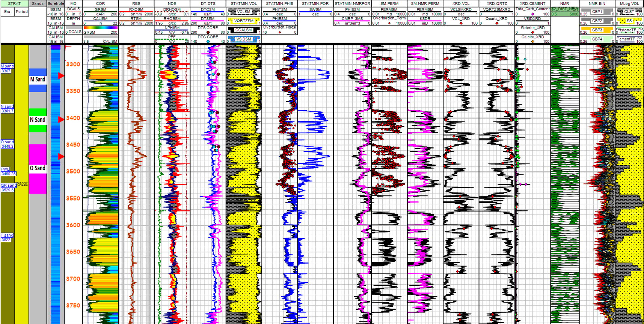
Task: Click the blue M Sand zone block
Action: click(38, 80)
